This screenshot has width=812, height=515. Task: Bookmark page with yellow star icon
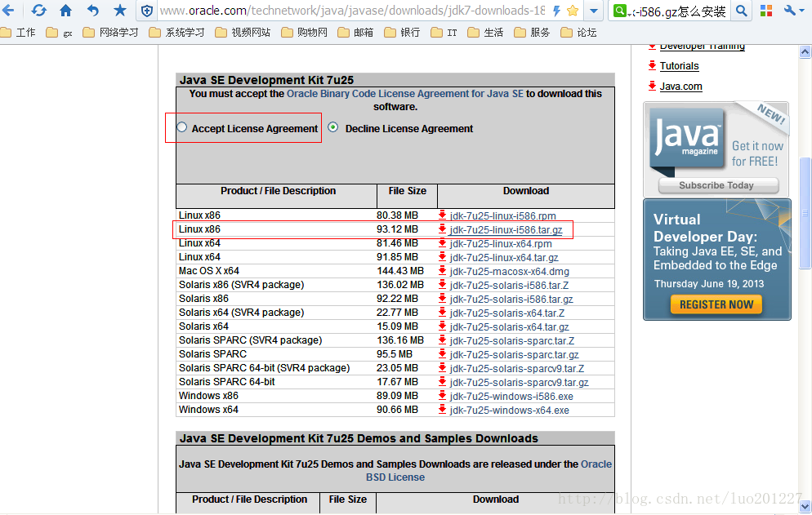pos(572,11)
